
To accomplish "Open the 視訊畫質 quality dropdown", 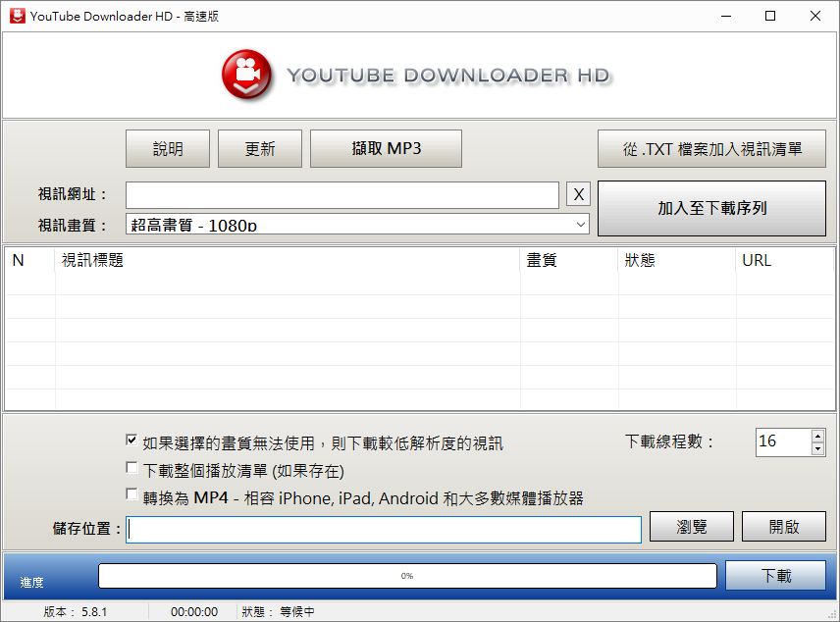I will [357, 224].
